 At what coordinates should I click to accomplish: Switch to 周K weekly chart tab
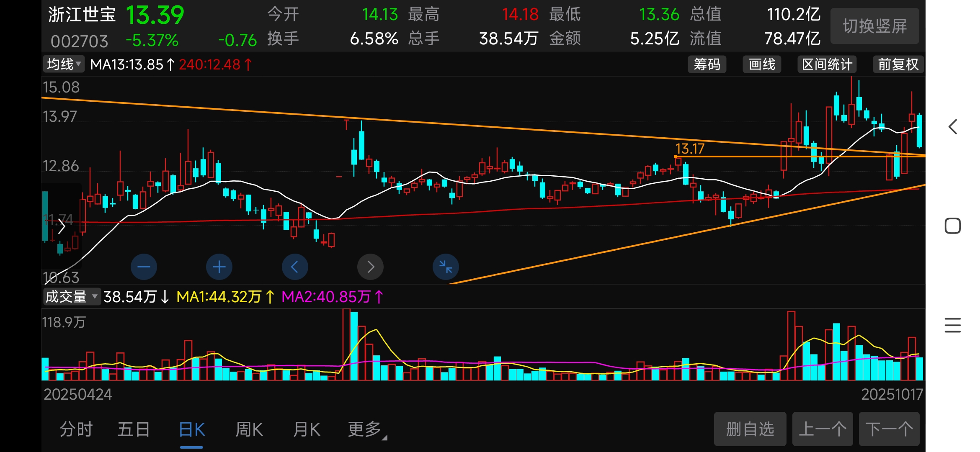tap(249, 429)
